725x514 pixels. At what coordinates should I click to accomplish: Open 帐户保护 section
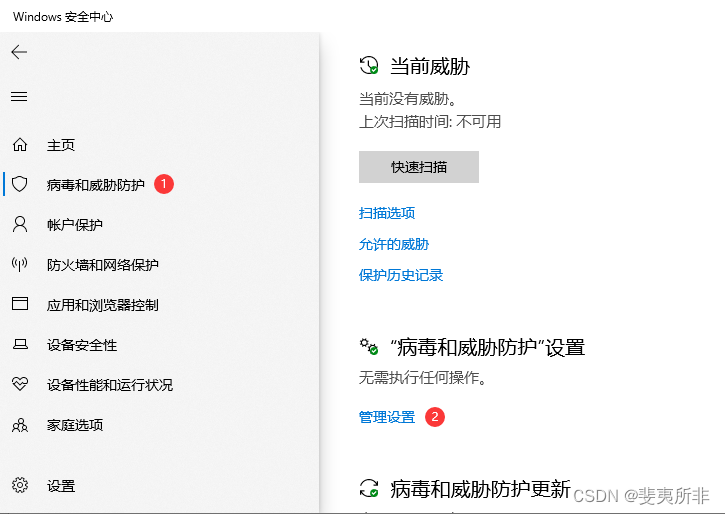click(74, 225)
